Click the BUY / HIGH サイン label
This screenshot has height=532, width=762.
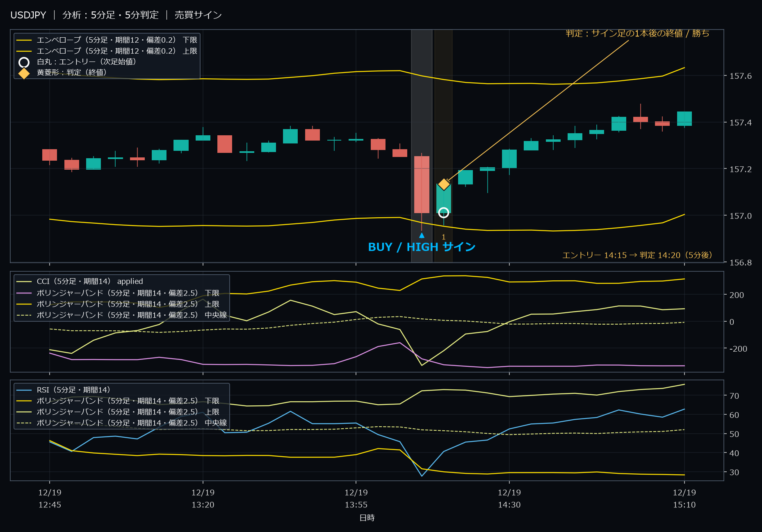coord(422,247)
